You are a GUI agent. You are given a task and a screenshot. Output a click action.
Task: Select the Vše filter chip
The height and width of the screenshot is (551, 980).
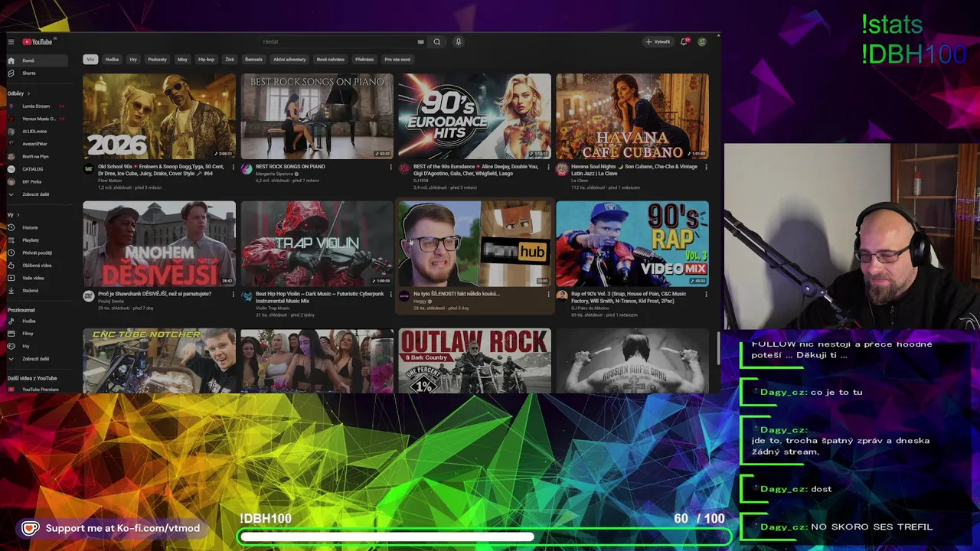click(90, 59)
